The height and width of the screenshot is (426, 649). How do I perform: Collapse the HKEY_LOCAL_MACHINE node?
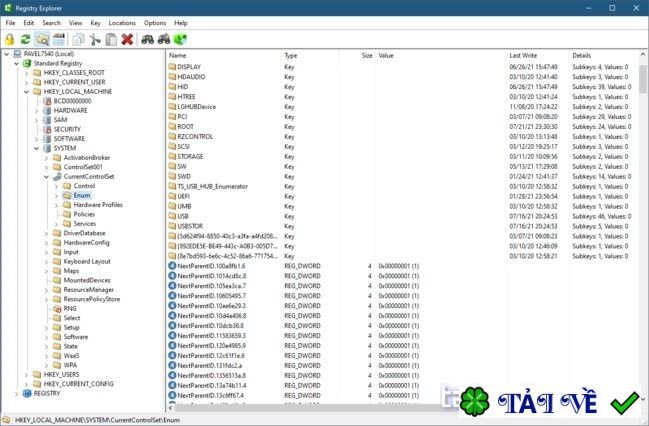(26, 91)
